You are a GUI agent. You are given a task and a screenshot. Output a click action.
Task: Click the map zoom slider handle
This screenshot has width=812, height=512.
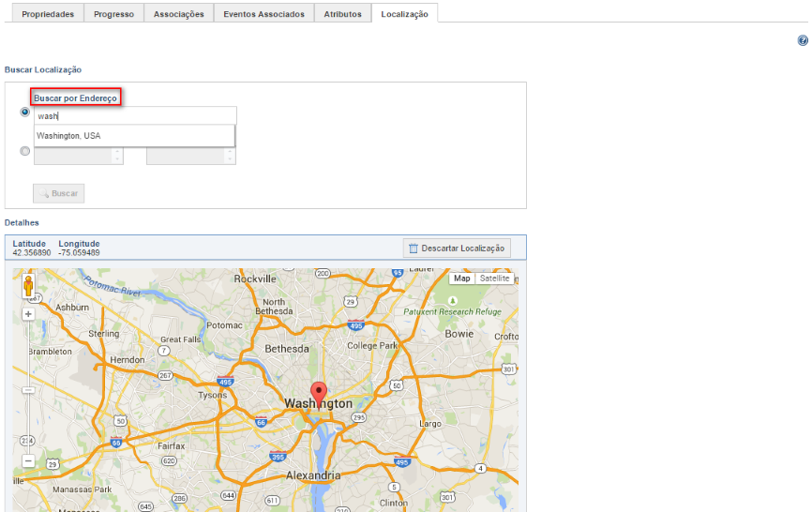point(28,390)
